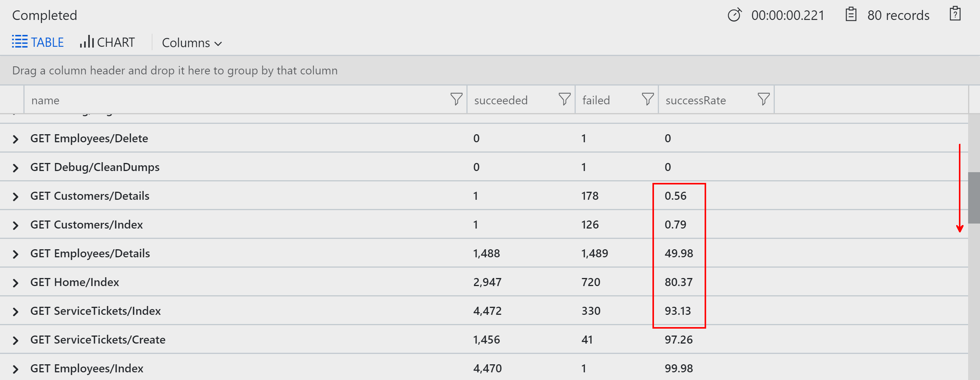Open the help icon in the top corner

coord(955,14)
